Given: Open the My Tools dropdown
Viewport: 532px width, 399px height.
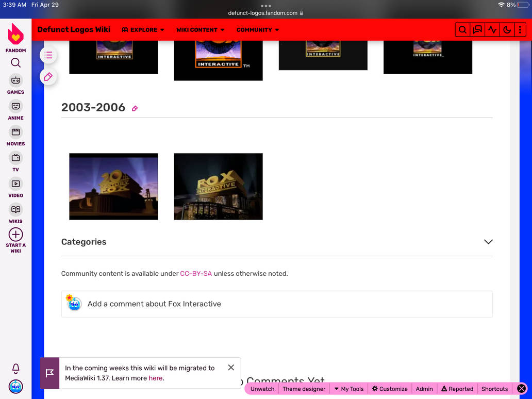Looking at the screenshot, I should tap(349, 389).
